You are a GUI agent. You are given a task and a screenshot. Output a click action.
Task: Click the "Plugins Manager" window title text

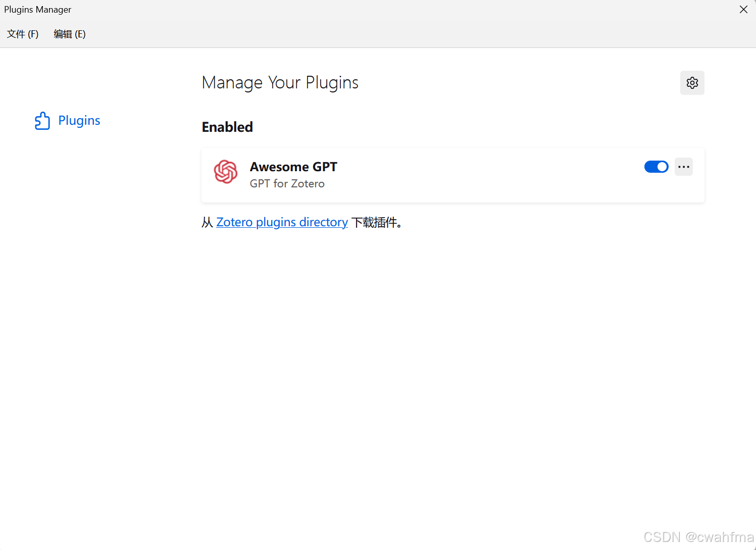38,10
